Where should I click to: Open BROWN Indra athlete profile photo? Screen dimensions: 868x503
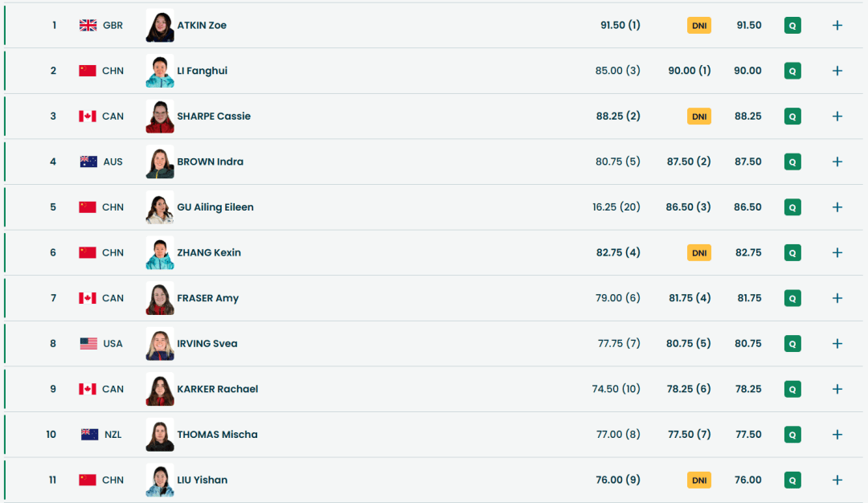pyautogui.click(x=160, y=162)
